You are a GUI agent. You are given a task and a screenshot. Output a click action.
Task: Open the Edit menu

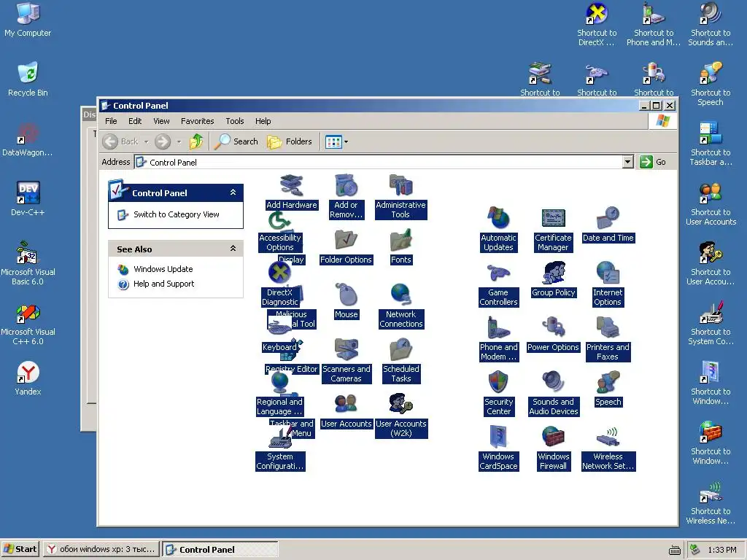tap(135, 121)
